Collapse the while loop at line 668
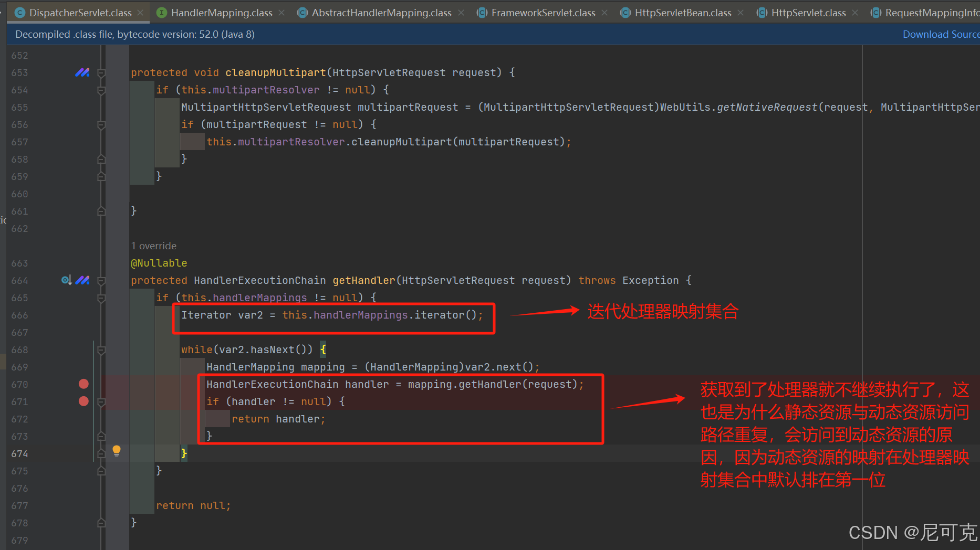This screenshot has width=980, height=550. pyautogui.click(x=101, y=350)
